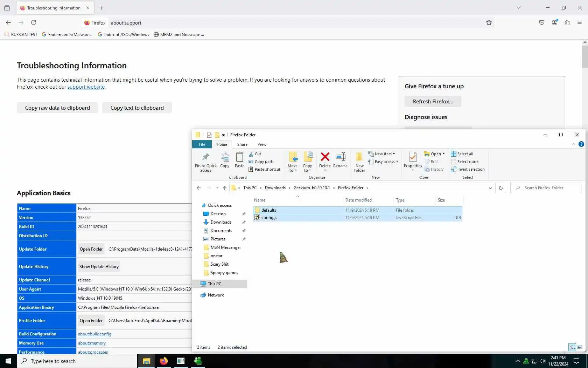Open Firefox account icon
This screenshot has height=368, width=588.
pos(555,22)
